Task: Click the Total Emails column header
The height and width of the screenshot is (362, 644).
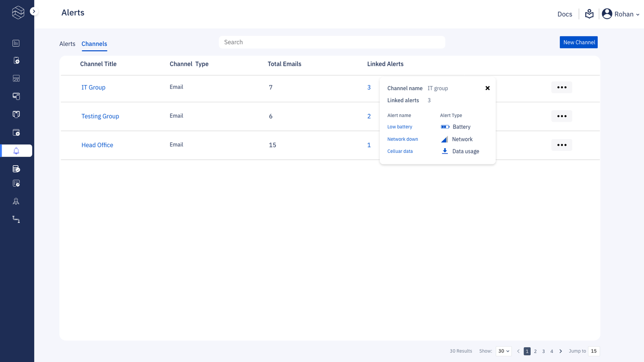Action: click(x=285, y=64)
